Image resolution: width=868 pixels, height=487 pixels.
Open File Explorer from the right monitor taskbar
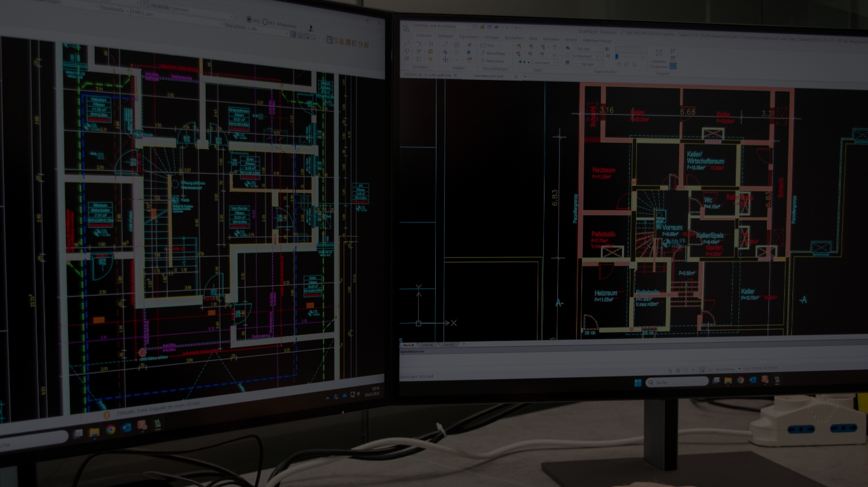728,380
